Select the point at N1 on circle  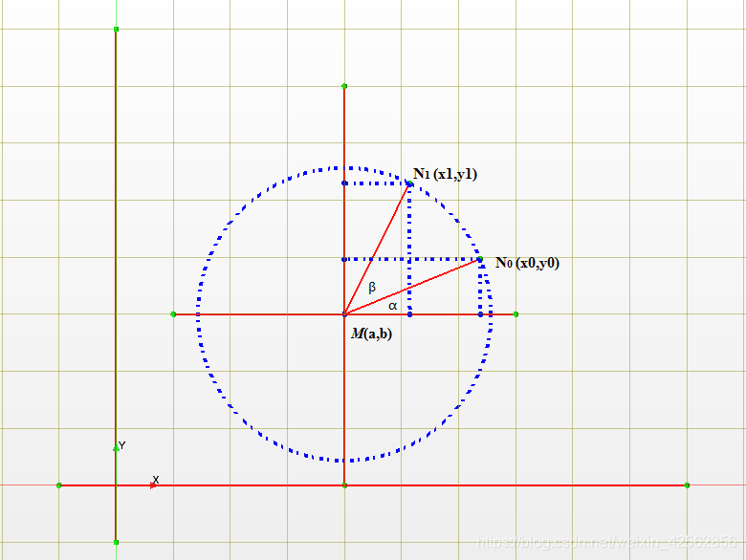409,183
